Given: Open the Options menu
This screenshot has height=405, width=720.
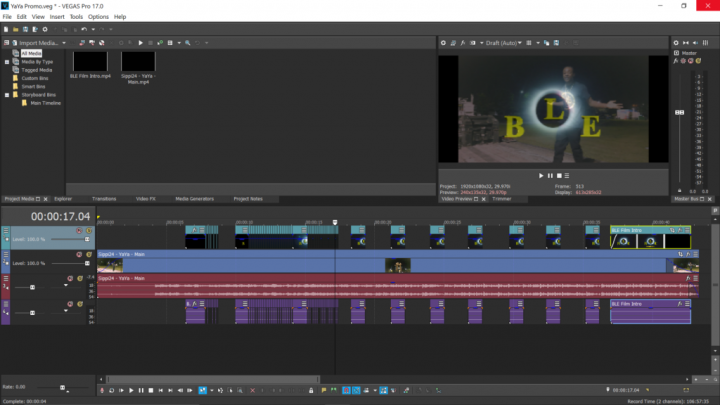Looking at the screenshot, I should (x=98, y=17).
